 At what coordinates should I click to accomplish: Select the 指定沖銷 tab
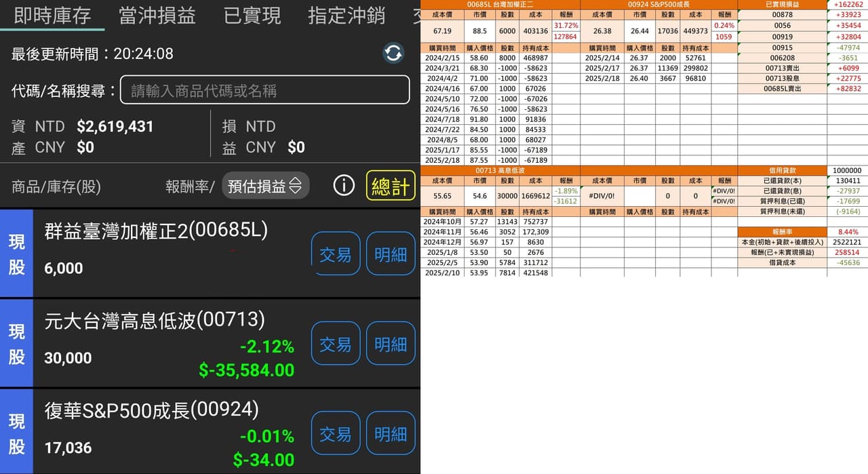[x=347, y=16]
